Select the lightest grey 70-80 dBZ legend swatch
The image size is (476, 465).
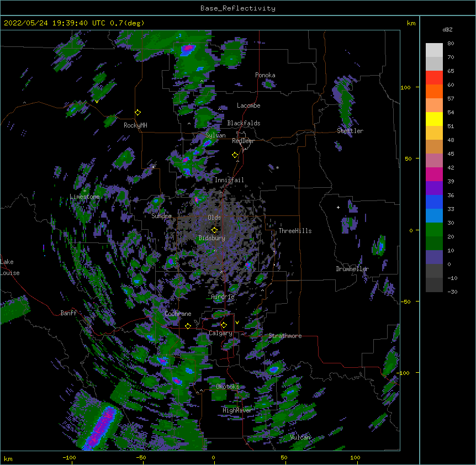434,50
